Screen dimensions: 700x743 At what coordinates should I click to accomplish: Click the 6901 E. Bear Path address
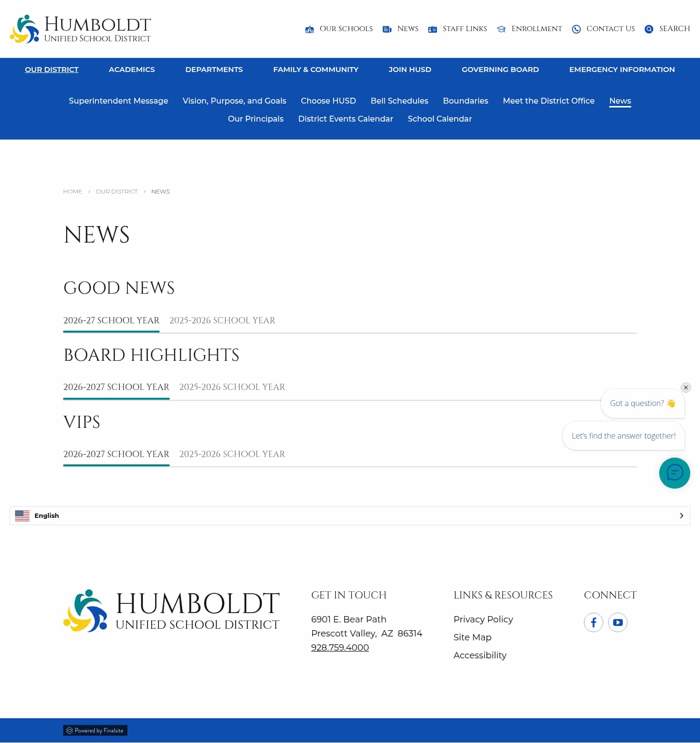click(x=349, y=619)
